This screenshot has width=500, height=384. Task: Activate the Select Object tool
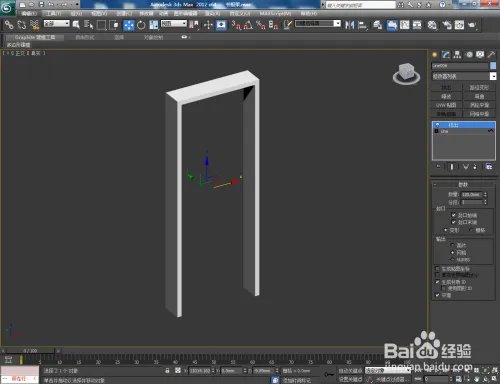(x=76, y=25)
